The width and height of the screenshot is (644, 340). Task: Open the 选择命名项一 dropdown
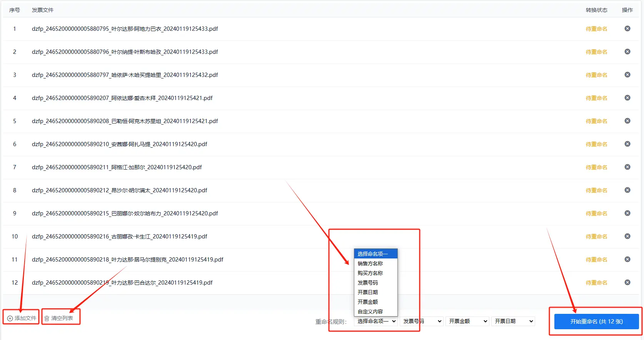click(x=376, y=321)
